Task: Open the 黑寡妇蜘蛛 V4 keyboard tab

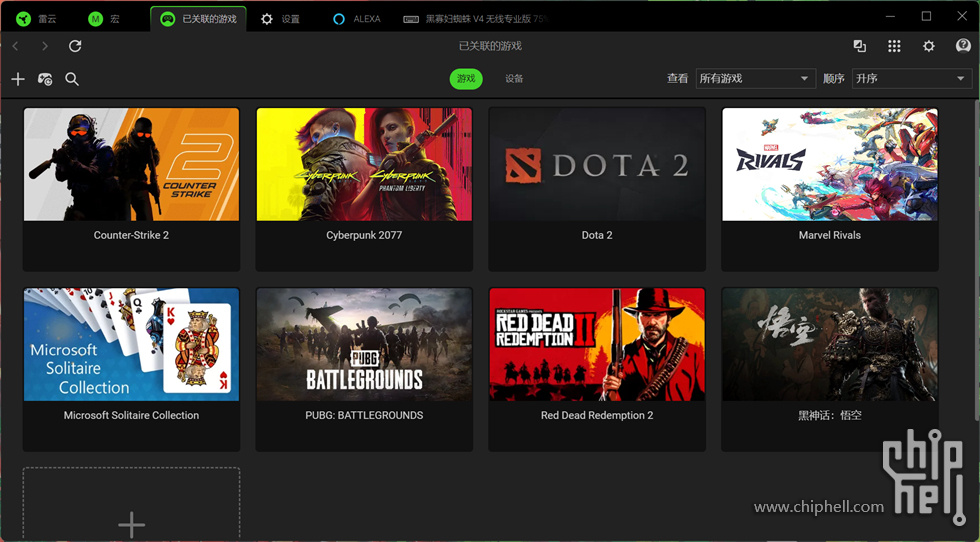Action: pos(476,19)
